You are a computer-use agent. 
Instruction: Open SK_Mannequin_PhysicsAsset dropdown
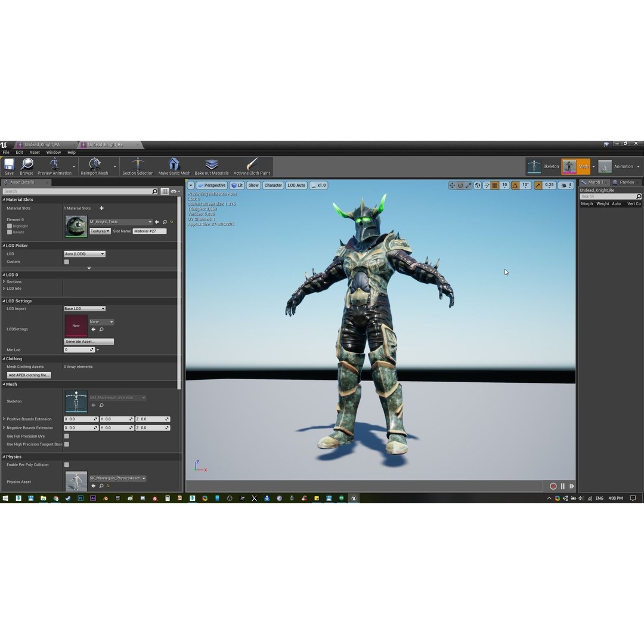117,478
